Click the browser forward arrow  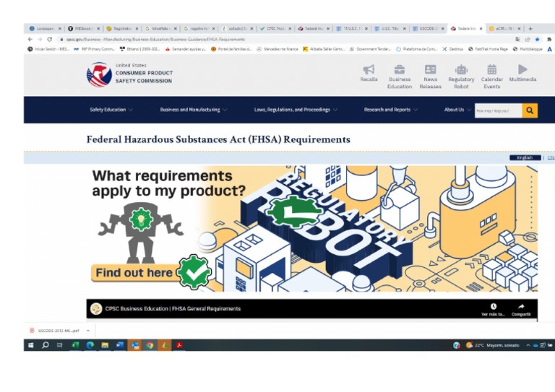[40, 39]
